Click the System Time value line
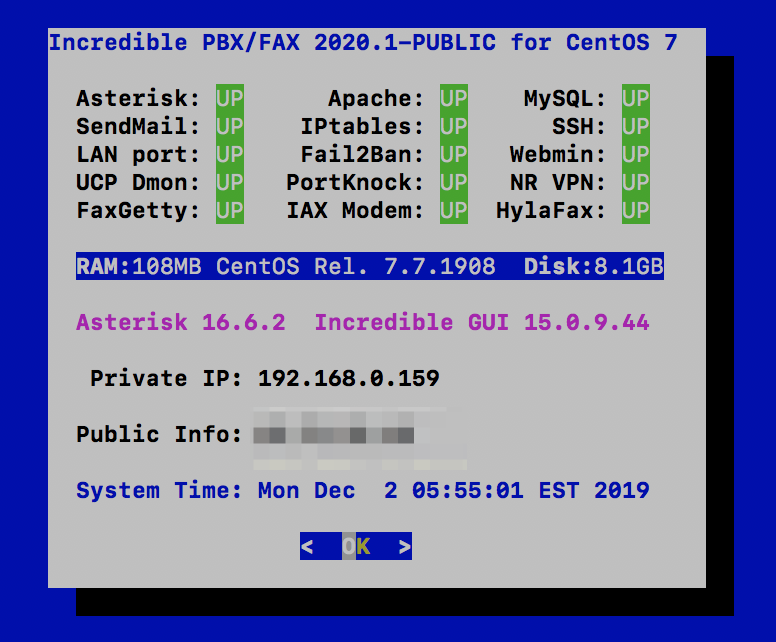The height and width of the screenshot is (642, 776). pos(363,491)
